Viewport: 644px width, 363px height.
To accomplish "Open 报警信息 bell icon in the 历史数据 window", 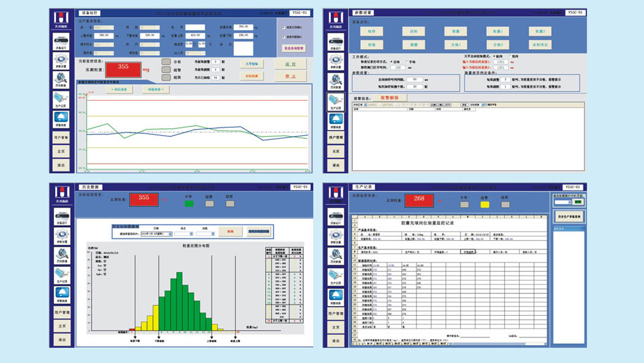I will (61, 294).
